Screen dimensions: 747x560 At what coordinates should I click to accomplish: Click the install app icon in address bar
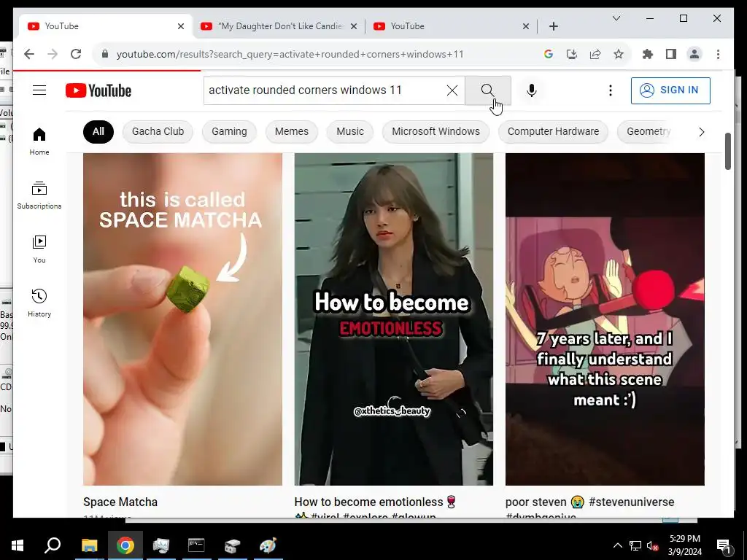coord(572,54)
